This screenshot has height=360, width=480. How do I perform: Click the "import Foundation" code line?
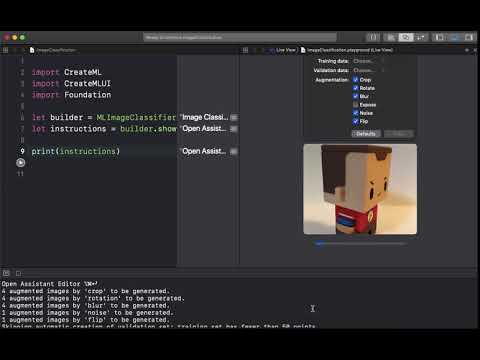pyautogui.click(x=71, y=95)
